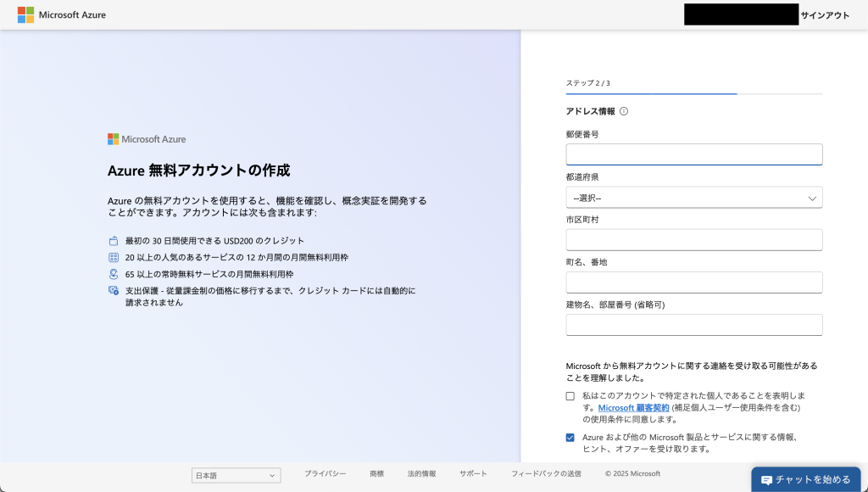Check the customer agreement consent checkbox
Viewport: 868px width, 492px height.
pyautogui.click(x=570, y=396)
